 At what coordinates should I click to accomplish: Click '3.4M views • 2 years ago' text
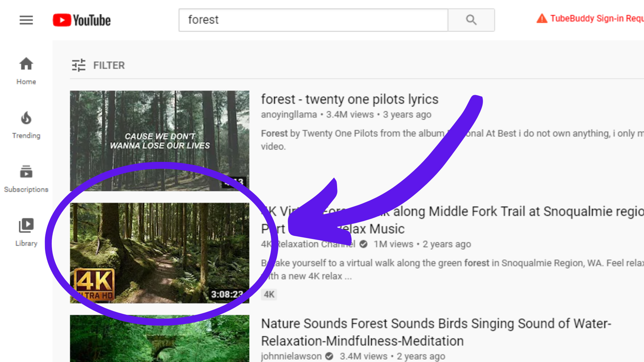(392, 356)
